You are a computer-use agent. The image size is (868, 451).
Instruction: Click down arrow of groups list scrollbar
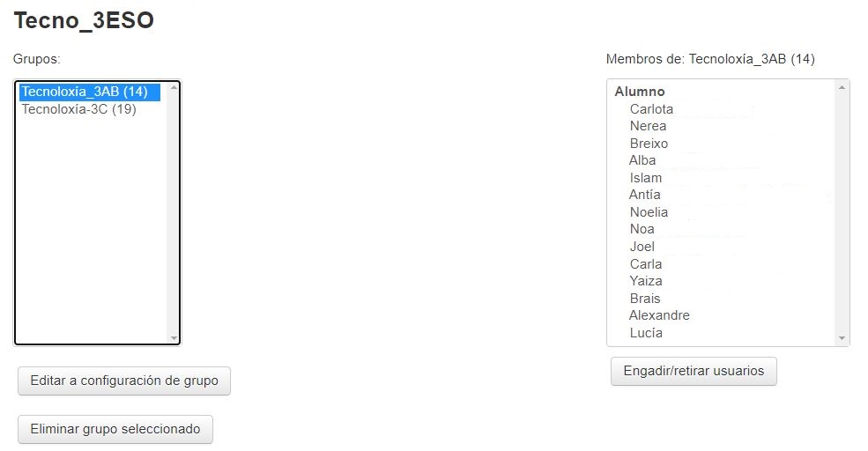(x=174, y=338)
